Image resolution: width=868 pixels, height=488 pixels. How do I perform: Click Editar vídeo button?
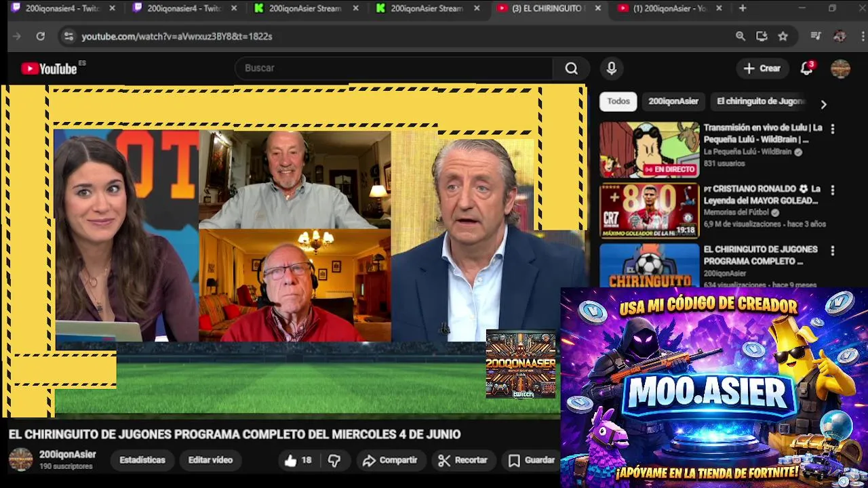pos(210,460)
